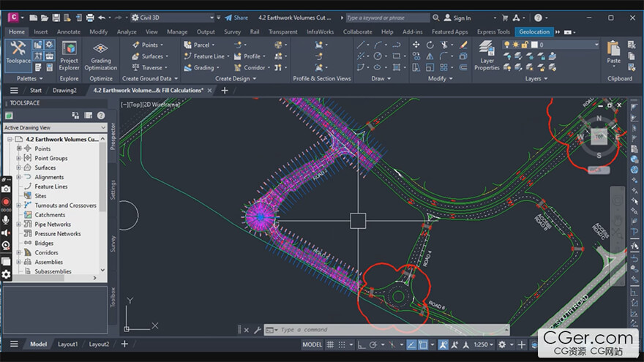Launch Project Explorer from the ribbon

tap(70, 54)
